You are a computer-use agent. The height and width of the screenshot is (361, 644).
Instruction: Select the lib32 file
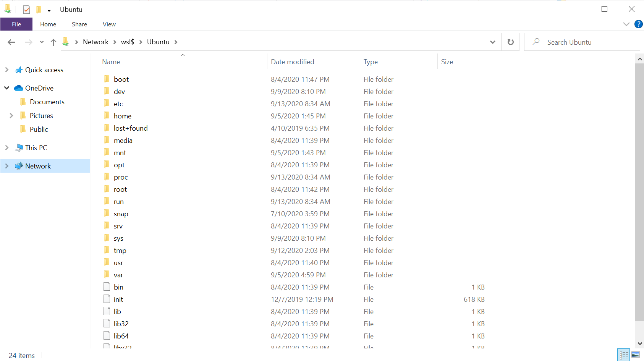[121, 324]
